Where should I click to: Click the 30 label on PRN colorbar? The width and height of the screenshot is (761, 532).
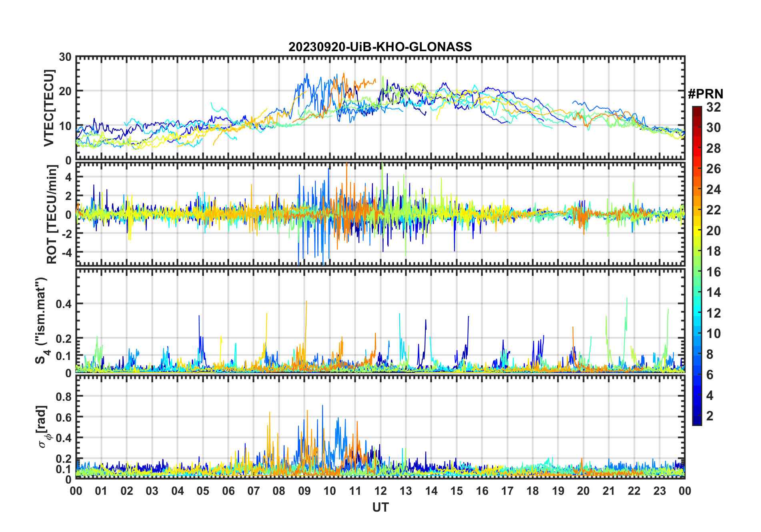714,128
